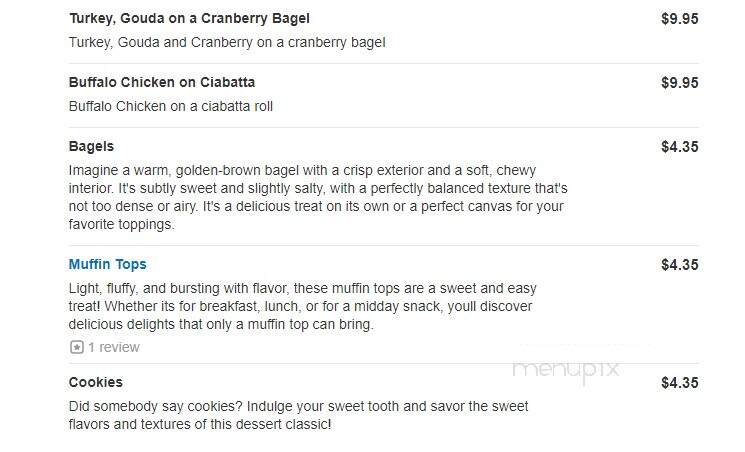Click the Cookies item heading
This screenshot has height=452, width=745.
click(x=95, y=383)
